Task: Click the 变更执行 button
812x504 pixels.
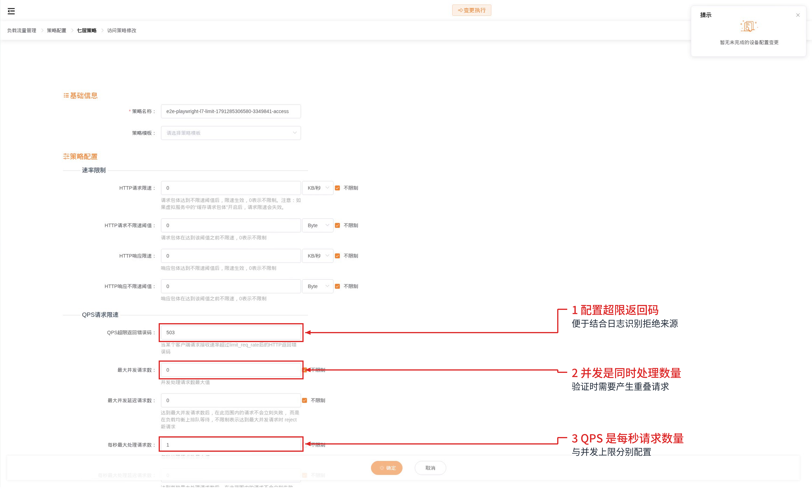Action: [471, 10]
